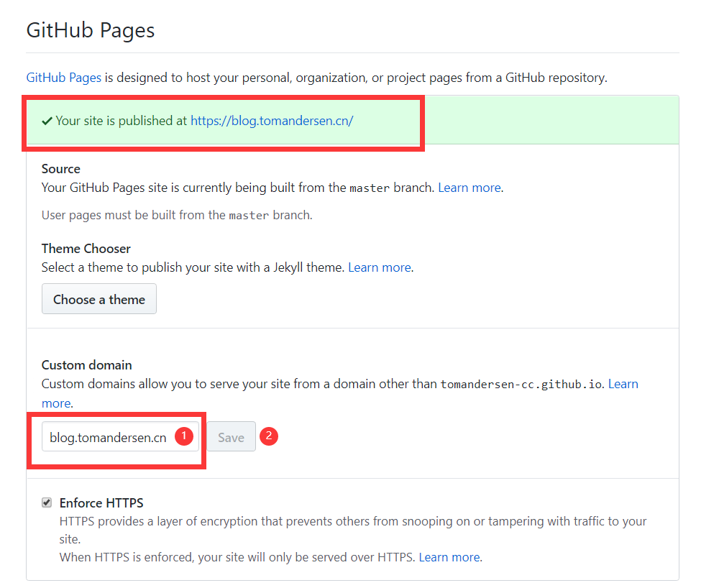Click the Custom domain heading

pos(87,365)
